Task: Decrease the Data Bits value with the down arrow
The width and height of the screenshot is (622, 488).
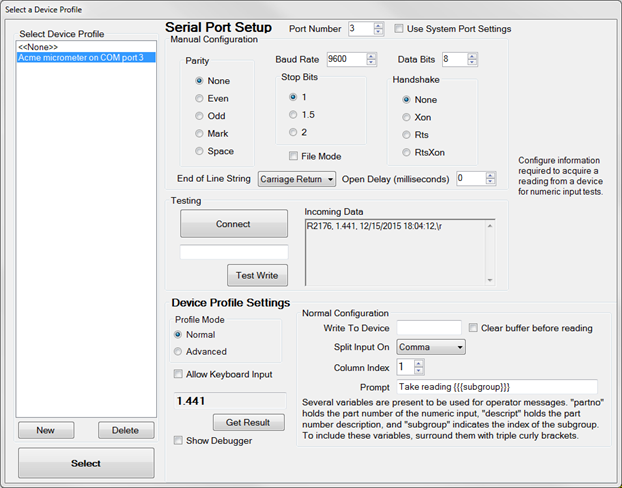Action: click(x=472, y=63)
